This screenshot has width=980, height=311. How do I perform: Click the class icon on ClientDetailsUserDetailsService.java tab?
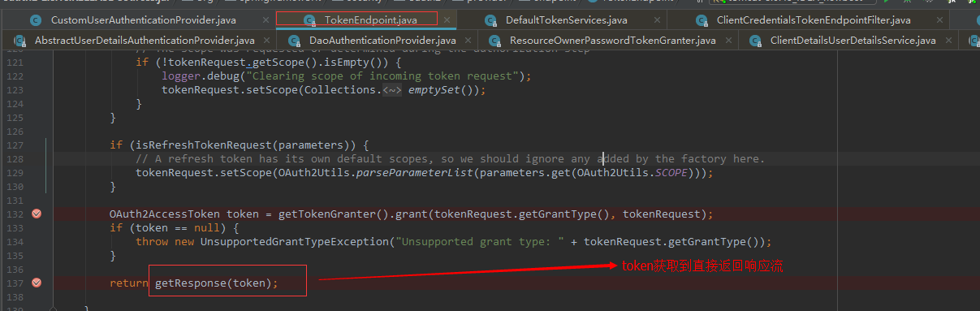[x=754, y=39]
